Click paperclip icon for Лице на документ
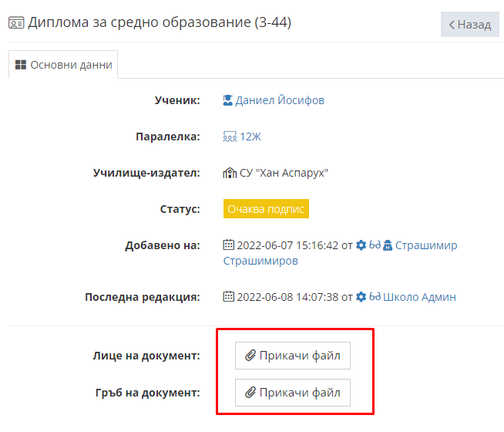Screen dimensions: 504x432 pyautogui.click(x=250, y=356)
